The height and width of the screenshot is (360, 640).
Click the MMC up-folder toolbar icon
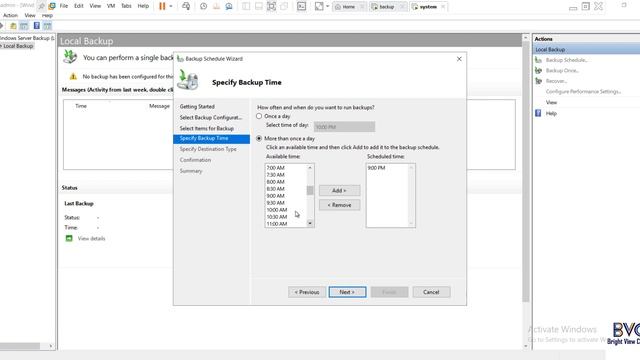13,26
